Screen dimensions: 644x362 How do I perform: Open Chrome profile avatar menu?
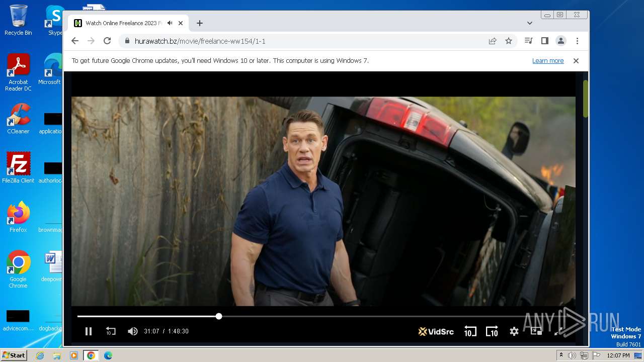point(560,41)
